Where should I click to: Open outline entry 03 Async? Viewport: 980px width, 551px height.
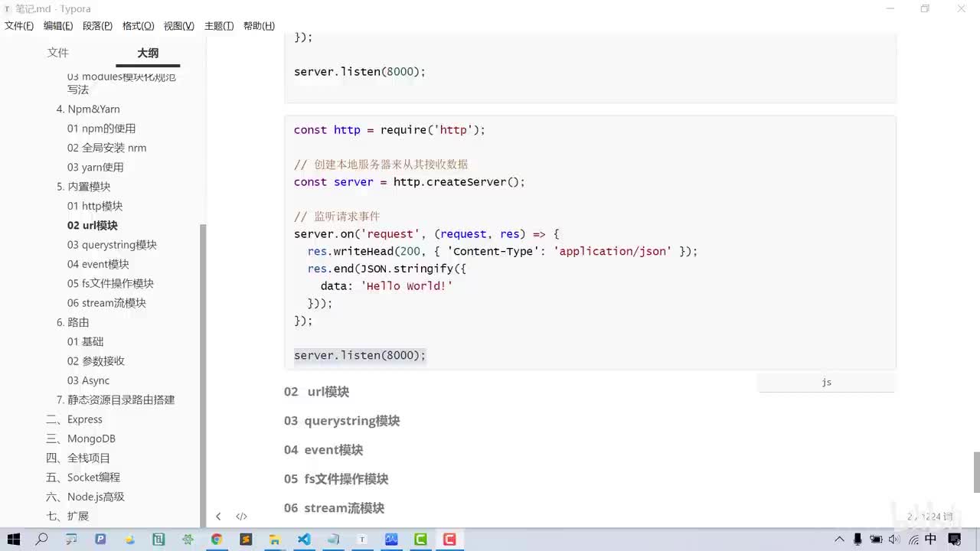tap(88, 380)
